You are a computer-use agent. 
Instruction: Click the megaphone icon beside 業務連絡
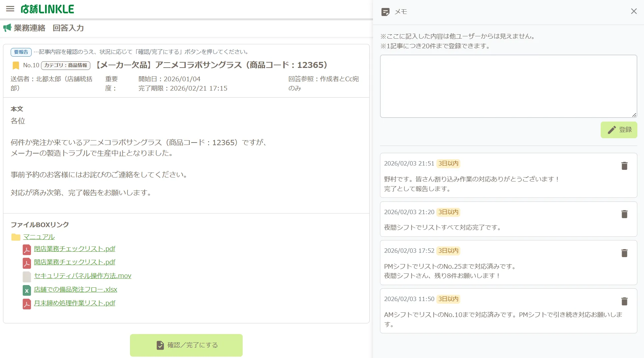click(x=7, y=28)
